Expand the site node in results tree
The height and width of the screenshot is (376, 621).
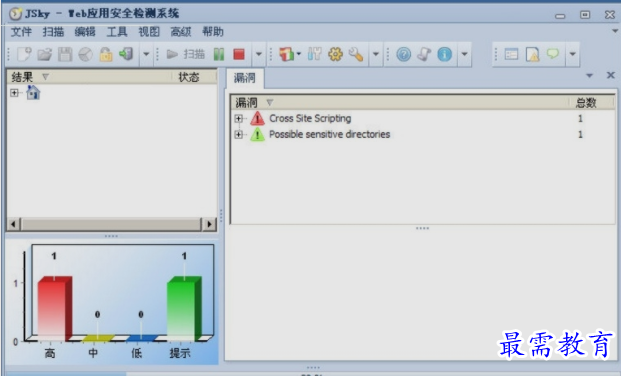click(x=14, y=93)
